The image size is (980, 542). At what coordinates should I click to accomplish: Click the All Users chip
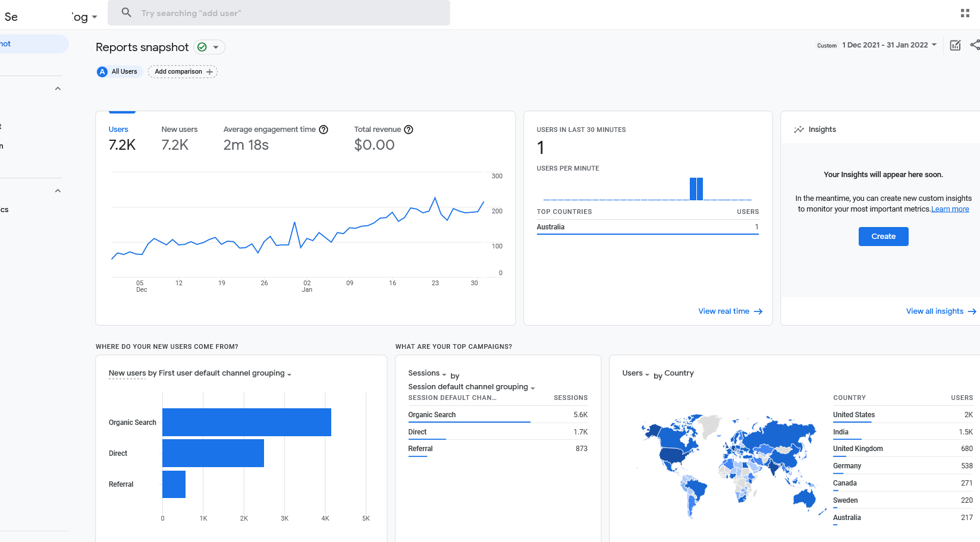click(119, 72)
